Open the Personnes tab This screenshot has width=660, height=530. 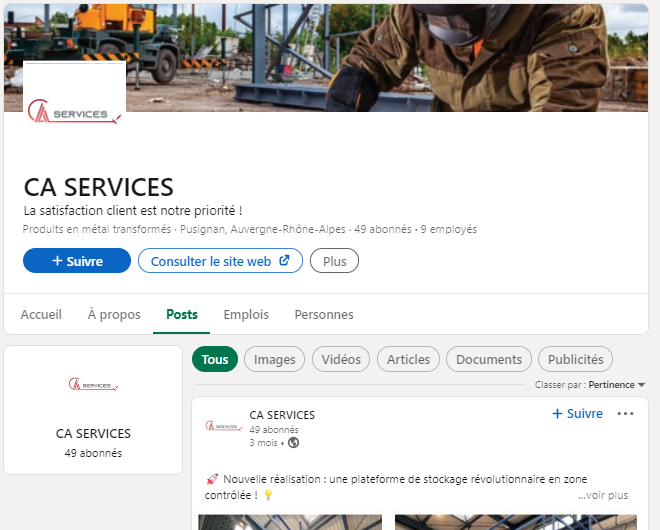click(x=324, y=314)
